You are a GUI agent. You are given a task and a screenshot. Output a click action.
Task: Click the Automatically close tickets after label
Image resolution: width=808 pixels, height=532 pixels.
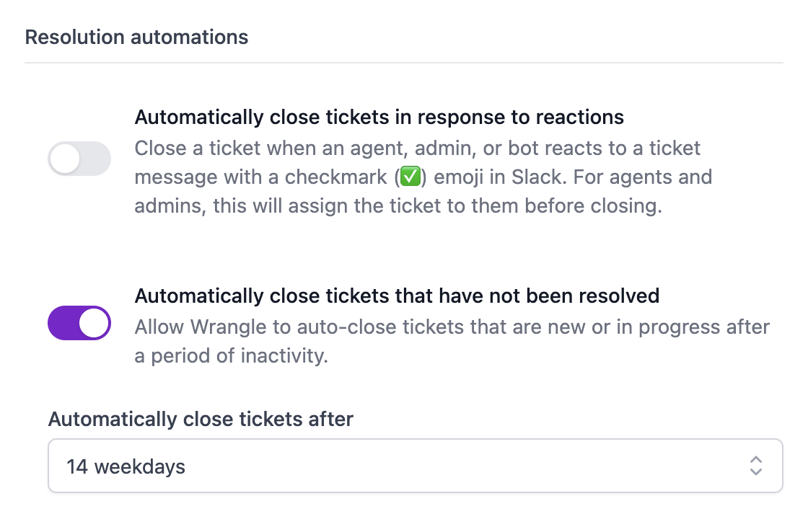click(x=201, y=419)
